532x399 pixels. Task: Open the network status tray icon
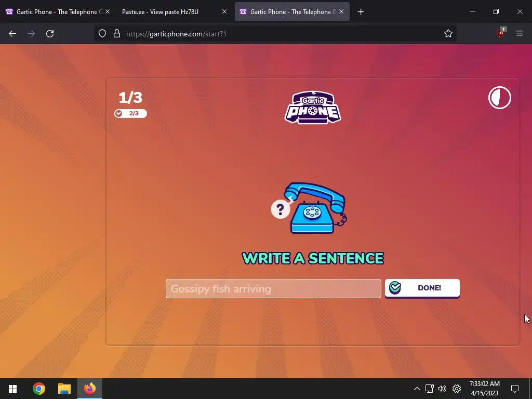click(430, 389)
